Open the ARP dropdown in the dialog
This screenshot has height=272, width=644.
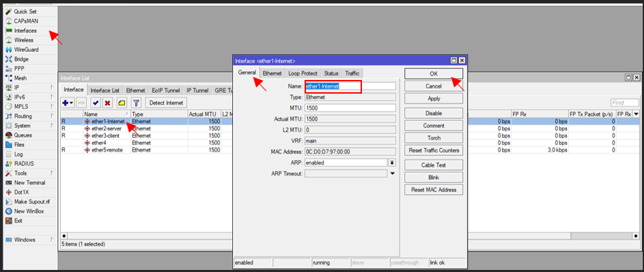click(x=392, y=163)
